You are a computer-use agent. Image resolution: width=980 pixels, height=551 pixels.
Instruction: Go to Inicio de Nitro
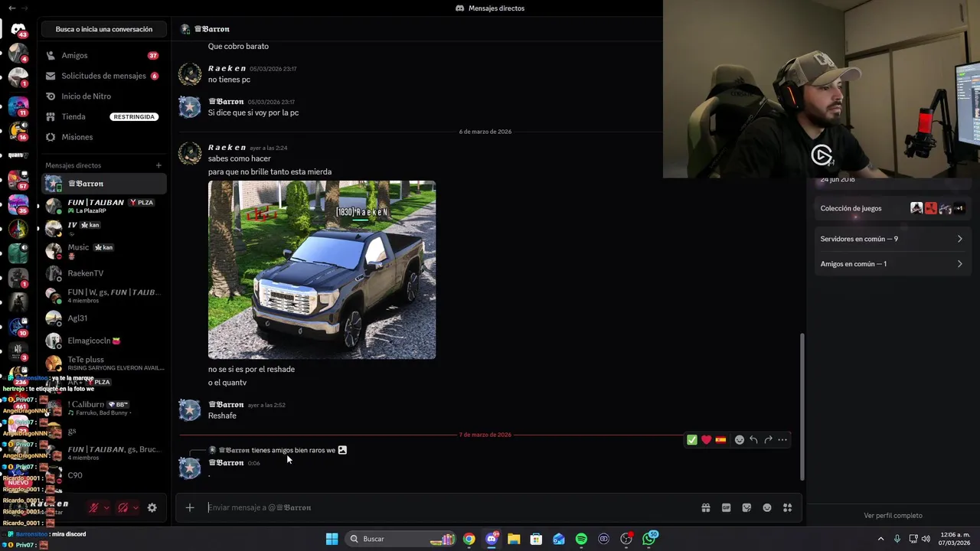tap(103, 96)
